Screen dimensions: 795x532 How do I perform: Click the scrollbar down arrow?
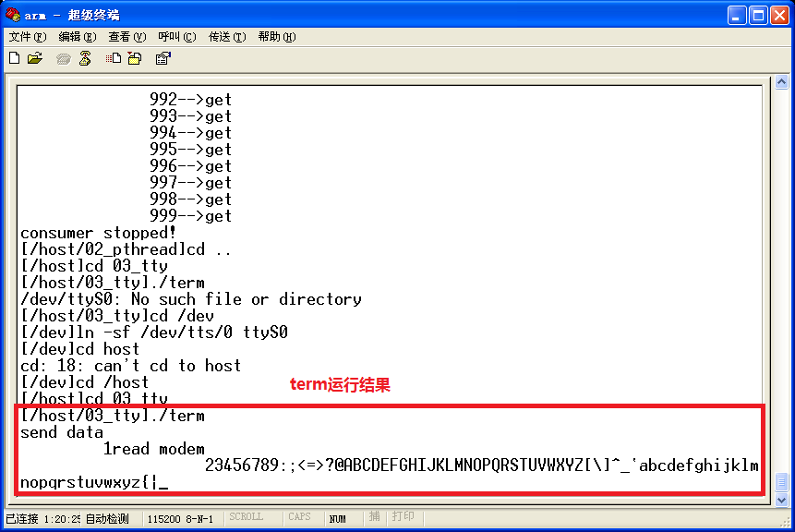781,500
